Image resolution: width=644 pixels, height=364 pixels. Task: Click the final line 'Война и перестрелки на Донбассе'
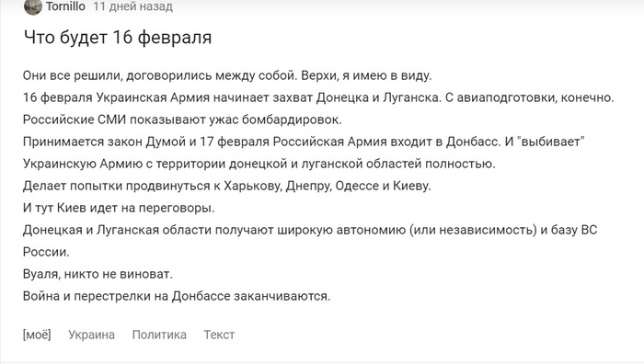coord(177,296)
